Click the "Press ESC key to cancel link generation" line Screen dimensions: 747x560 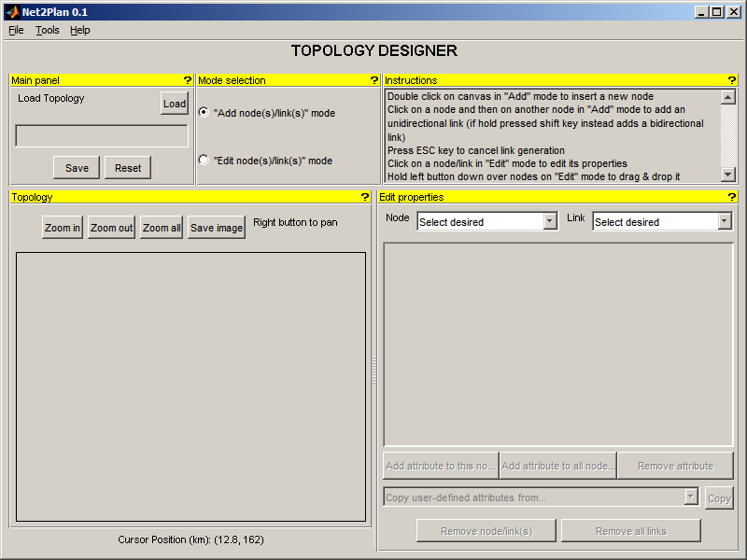click(476, 150)
